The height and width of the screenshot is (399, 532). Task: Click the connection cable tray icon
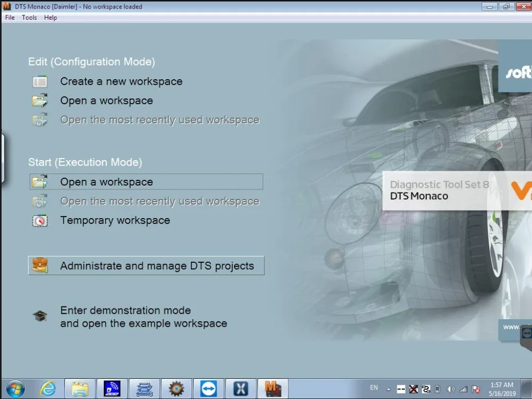pyautogui.click(x=426, y=389)
